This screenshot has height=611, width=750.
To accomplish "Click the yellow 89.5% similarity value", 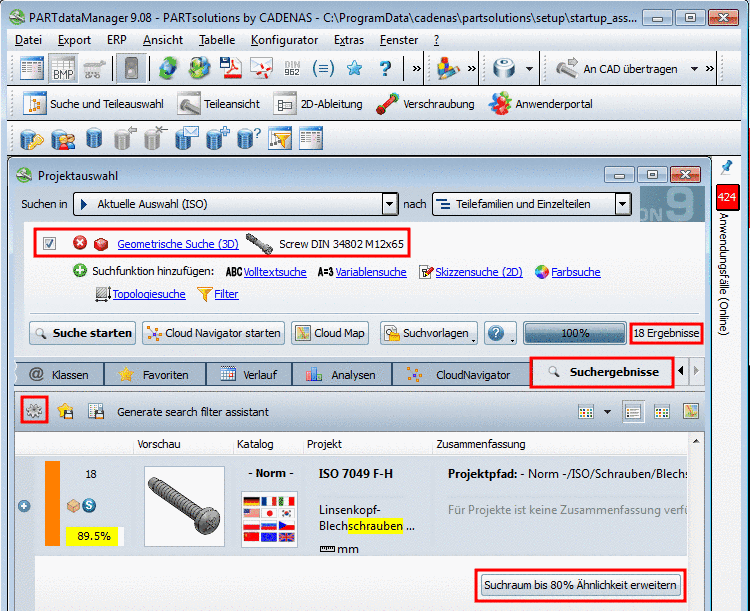I will (94, 536).
